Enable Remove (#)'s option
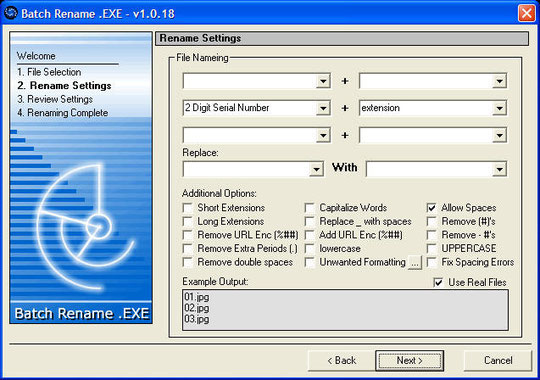 point(432,221)
